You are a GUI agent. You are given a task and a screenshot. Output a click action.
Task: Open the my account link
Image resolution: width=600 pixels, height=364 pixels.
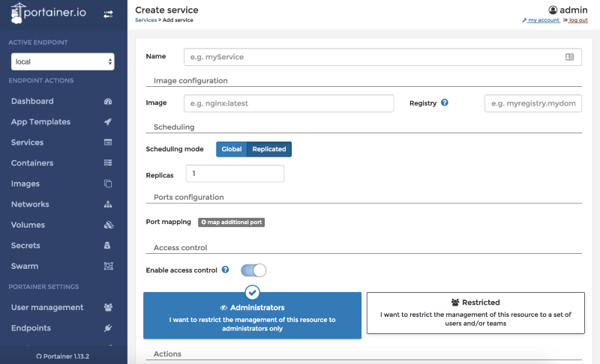tap(543, 20)
